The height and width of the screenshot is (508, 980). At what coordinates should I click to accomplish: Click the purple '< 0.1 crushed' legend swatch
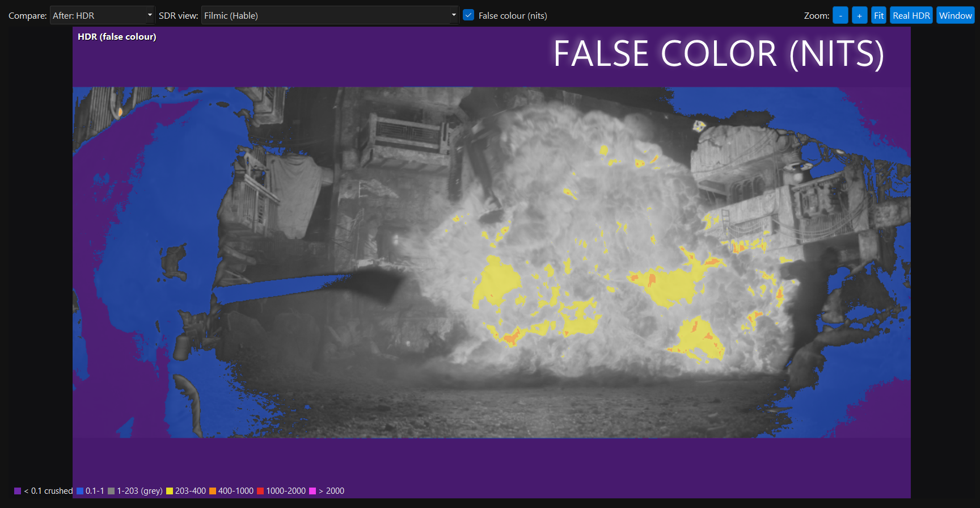[18, 491]
